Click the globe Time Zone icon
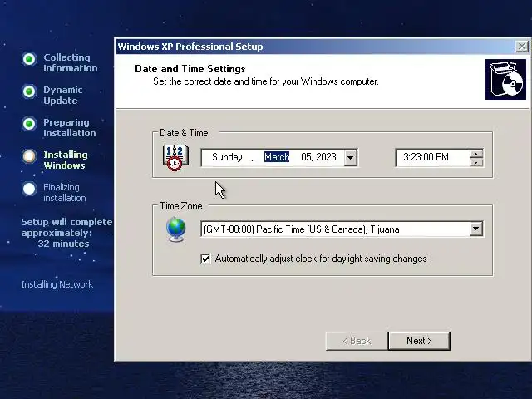 click(x=176, y=229)
